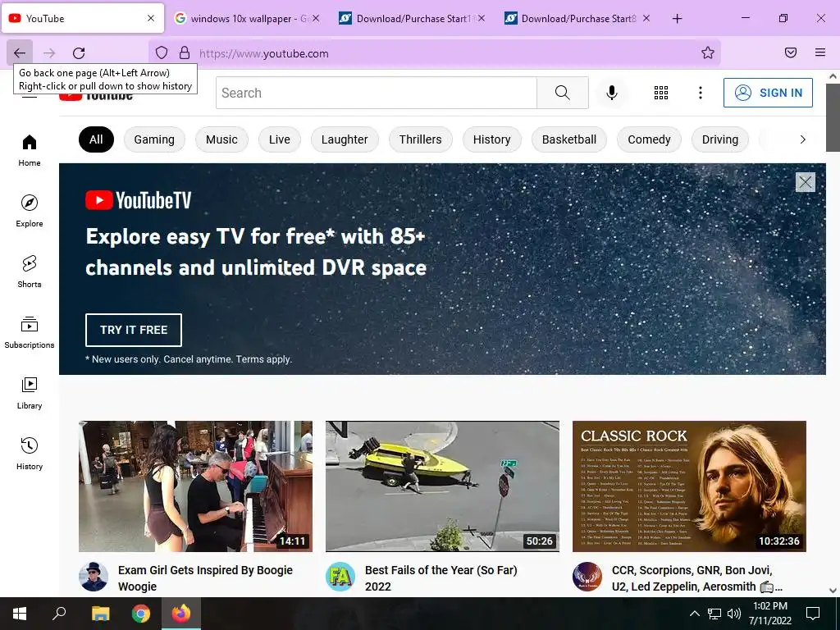
Task: Go back one page in Firefox
Action: [20, 52]
